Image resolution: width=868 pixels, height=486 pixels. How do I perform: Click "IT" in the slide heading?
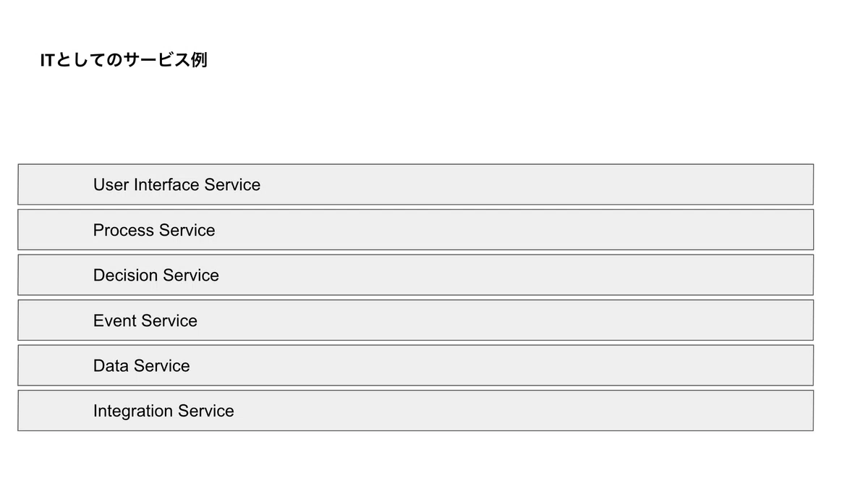click(x=47, y=61)
